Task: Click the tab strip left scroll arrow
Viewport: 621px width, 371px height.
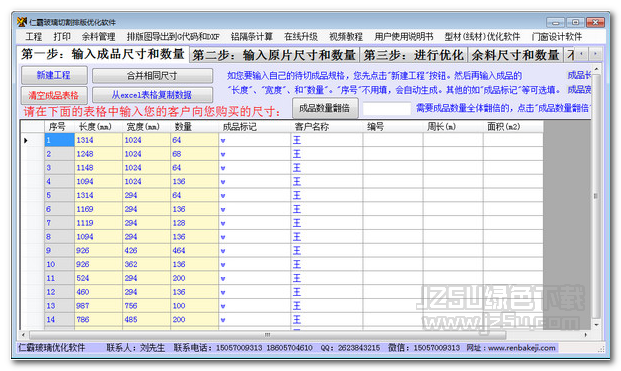Action: (x=581, y=53)
